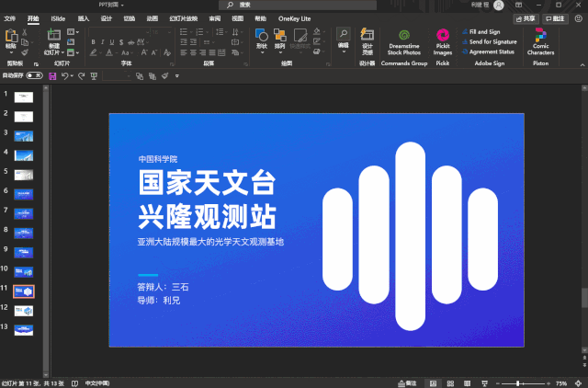Screen dimensions: 588x388
Task: Click Agreement Status
Action: (488, 51)
